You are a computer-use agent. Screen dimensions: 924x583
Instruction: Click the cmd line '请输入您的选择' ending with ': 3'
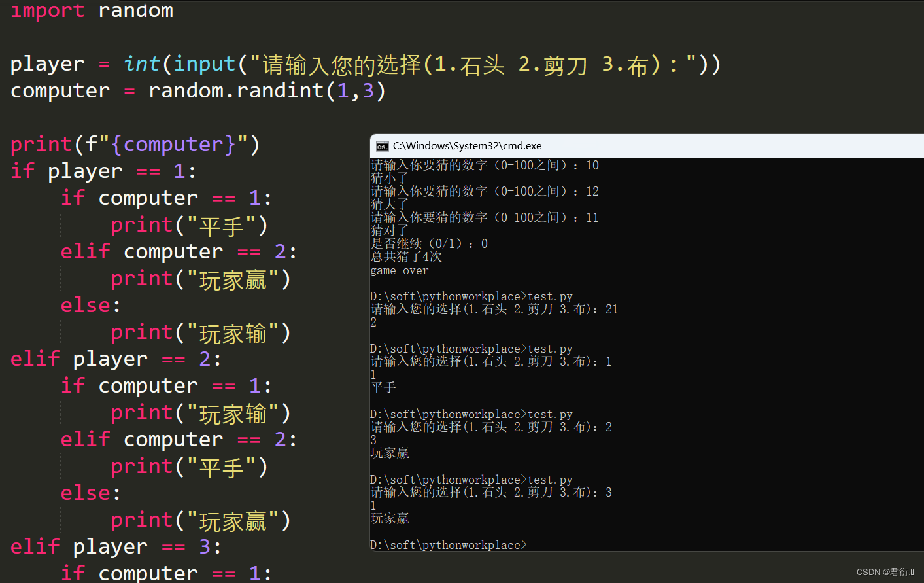pos(491,492)
